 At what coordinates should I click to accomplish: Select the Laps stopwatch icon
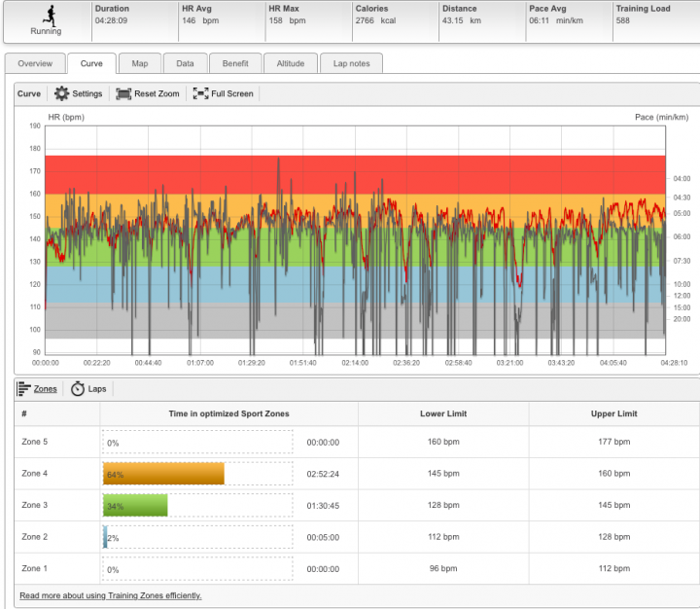click(x=78, y=389)
